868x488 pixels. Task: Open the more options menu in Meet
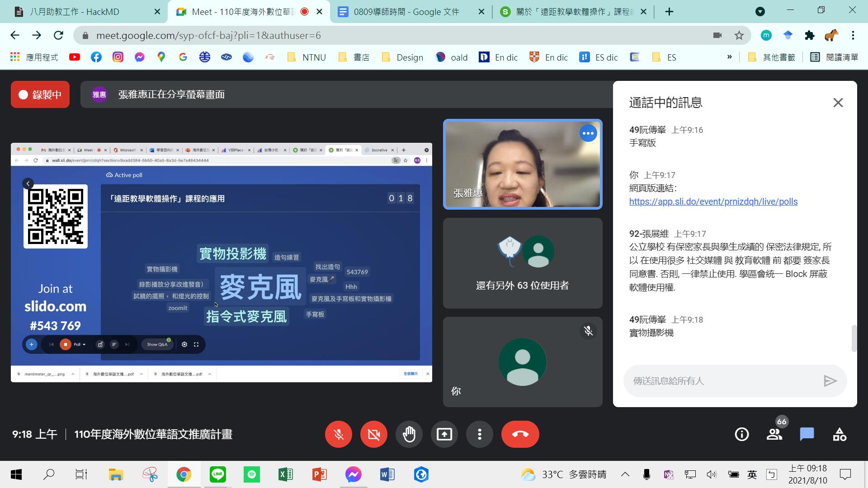click(x=479, y=434)
